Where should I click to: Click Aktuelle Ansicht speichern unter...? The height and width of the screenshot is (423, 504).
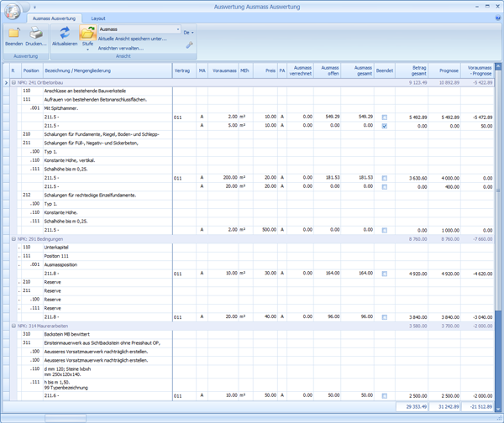point(132,39)
